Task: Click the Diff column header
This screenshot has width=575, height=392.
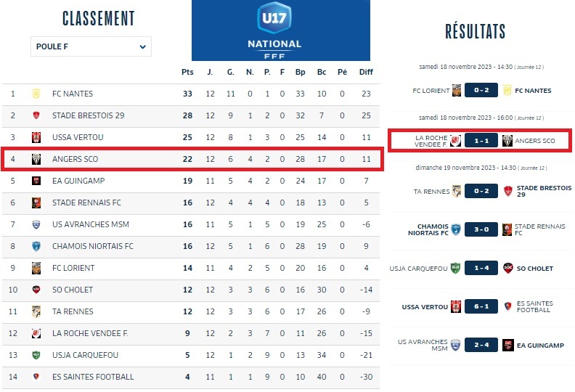Action: click(366, 72)
